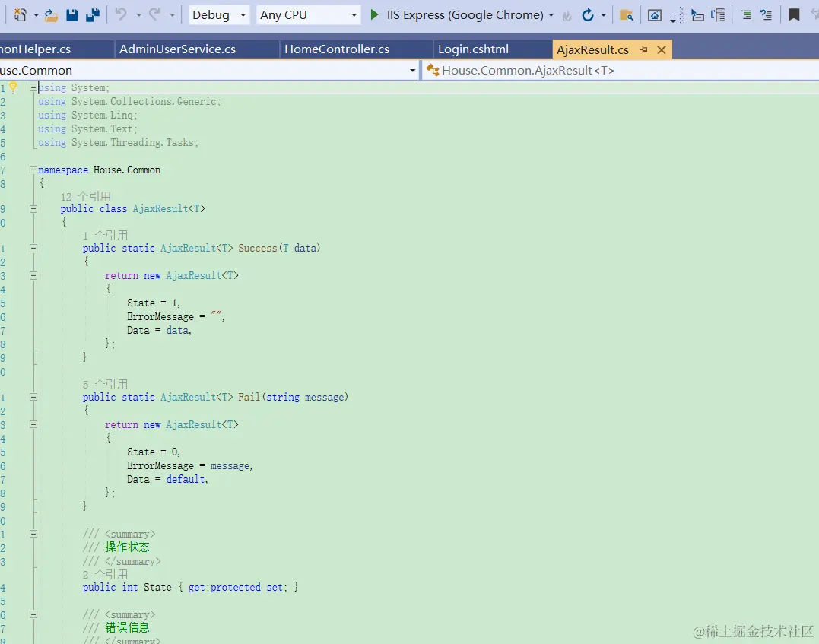Collapse the Success method block
This screenshot has width=819, height=644.
[x=33, y=249]
